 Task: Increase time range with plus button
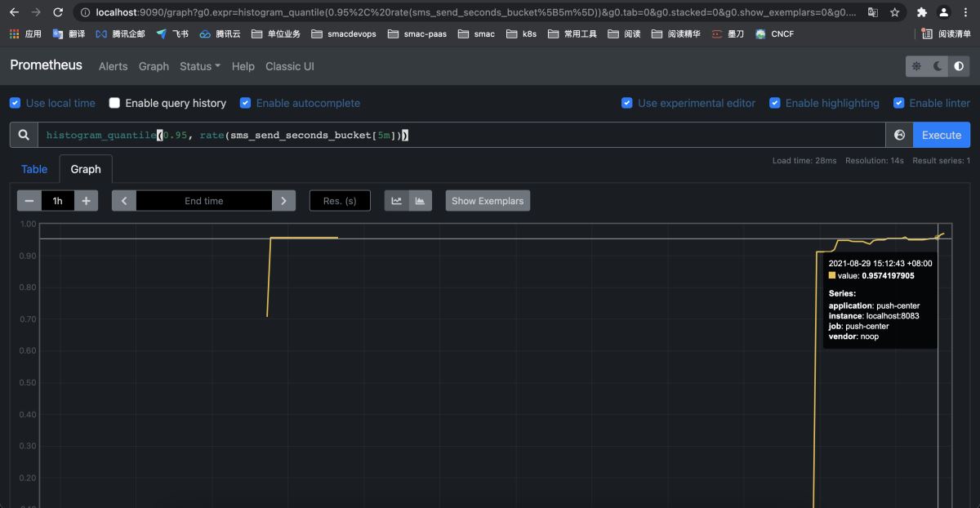click(86, 201)
